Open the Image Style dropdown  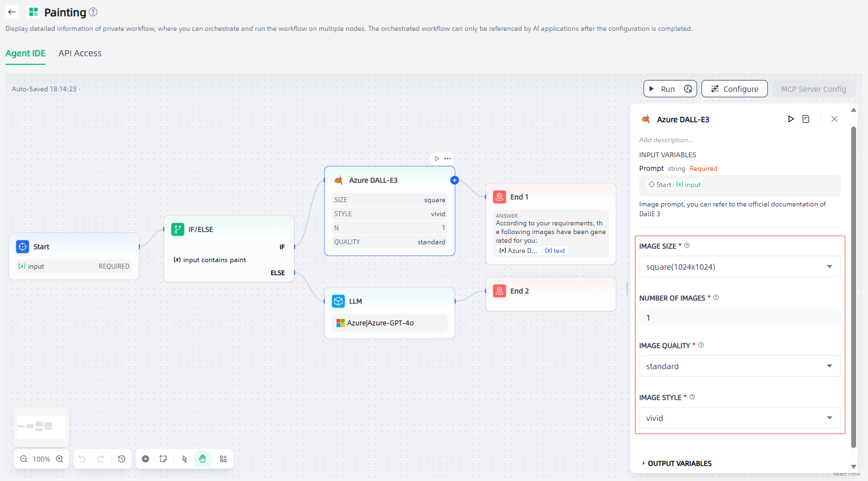739,418
